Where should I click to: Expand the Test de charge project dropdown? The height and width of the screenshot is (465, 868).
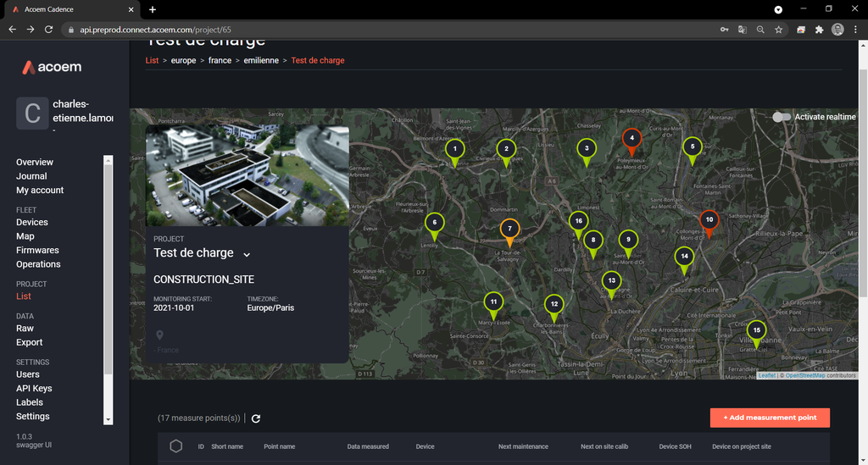247,254
